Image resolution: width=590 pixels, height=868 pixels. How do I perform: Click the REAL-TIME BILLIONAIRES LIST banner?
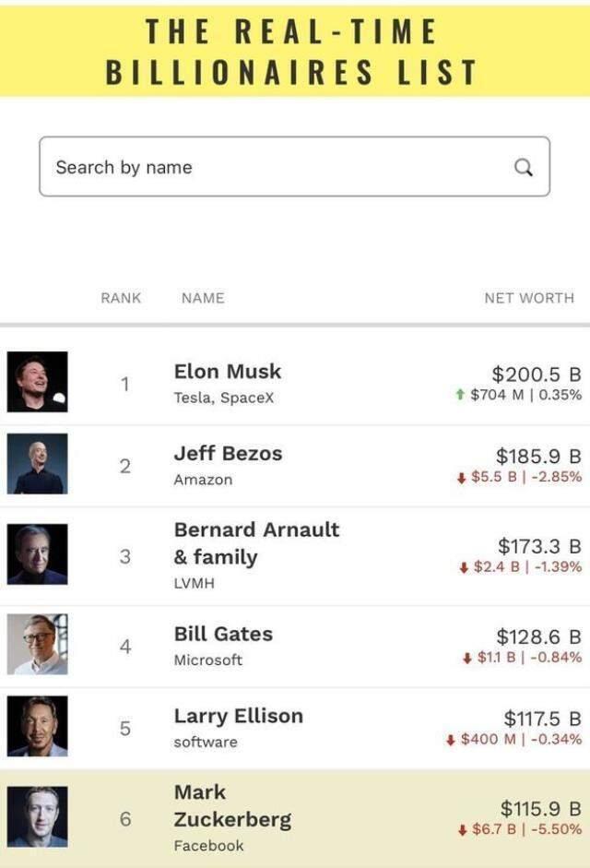(295, 48)
